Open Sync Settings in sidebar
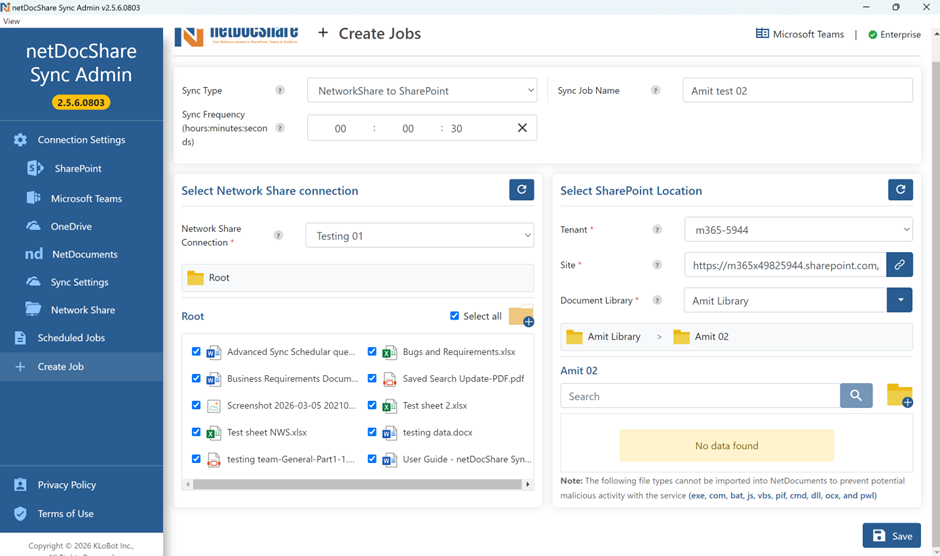This screenshot has width=940, height=556. click(x=80, y=282)
